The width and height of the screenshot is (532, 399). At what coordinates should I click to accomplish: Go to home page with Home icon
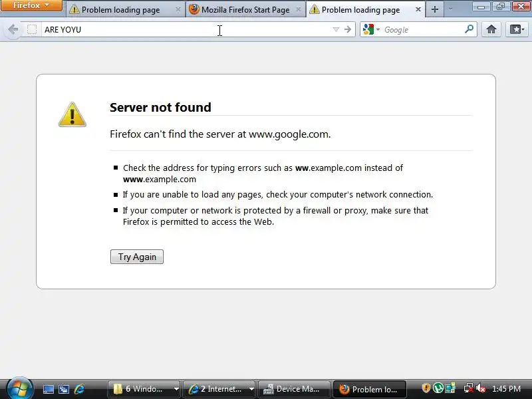[x=491, y=29]
